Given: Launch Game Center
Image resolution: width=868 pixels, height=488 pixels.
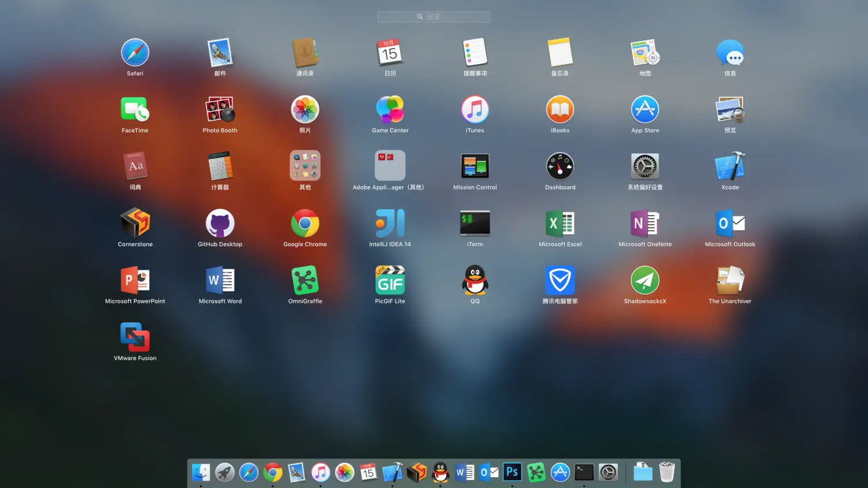Looking at the screenshot, I should [x=390, y=109].
